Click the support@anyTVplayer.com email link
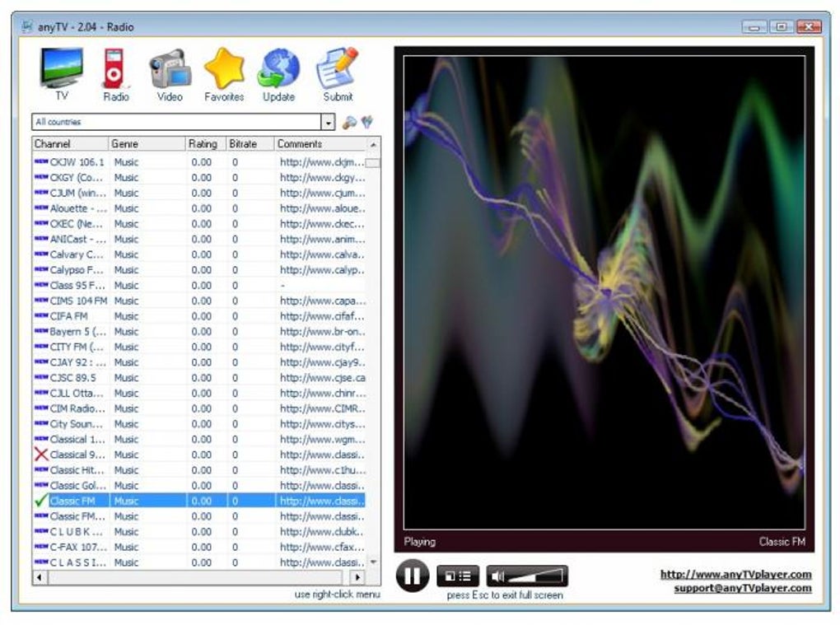The image size is (840, 625). (743, 588)
